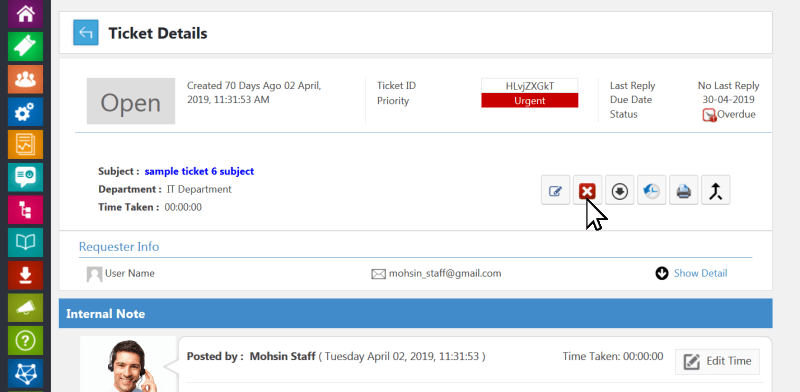Click the merge ticket arrow button
Image resolution: width=800 pixels, height=392 pixels.
click(716, 190)
